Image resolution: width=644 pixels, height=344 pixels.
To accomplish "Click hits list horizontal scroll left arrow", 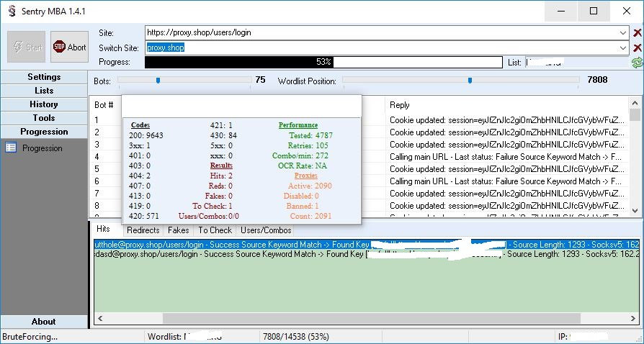I will pos(100,318).
